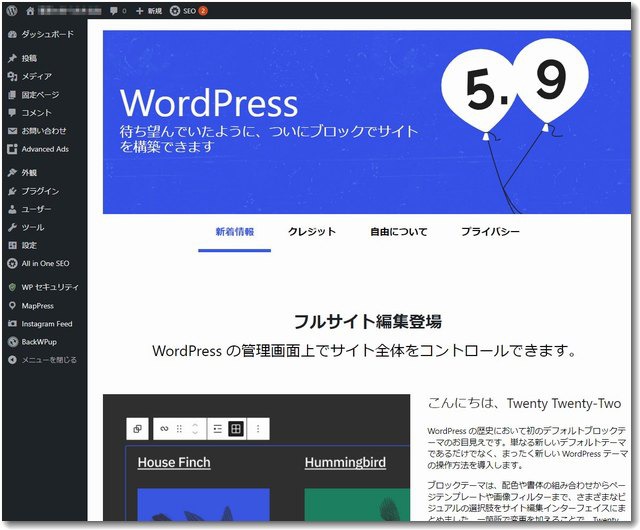Select the grid view layout icon
Screen dimensions: 640x530
click(236, 429)
